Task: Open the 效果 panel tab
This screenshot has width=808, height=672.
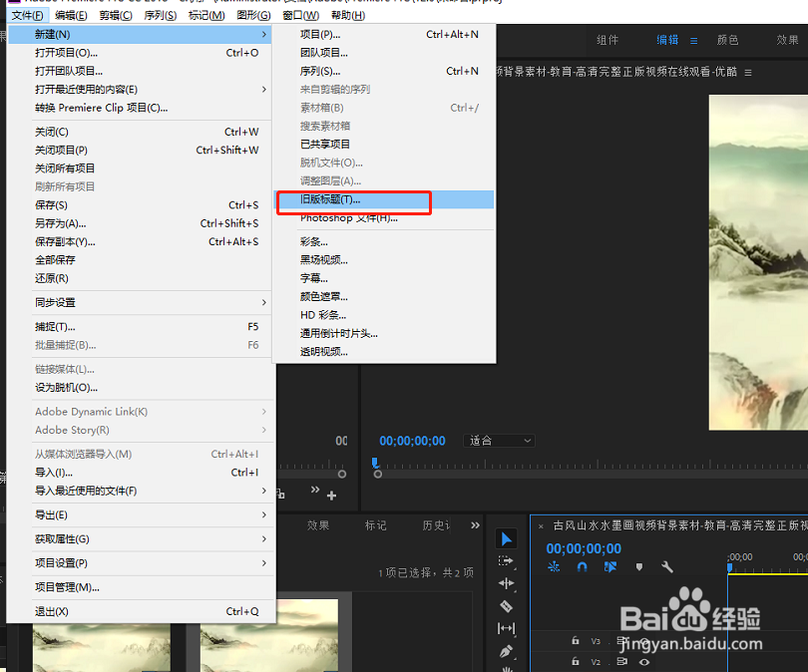Action: [x=318, y=525]
